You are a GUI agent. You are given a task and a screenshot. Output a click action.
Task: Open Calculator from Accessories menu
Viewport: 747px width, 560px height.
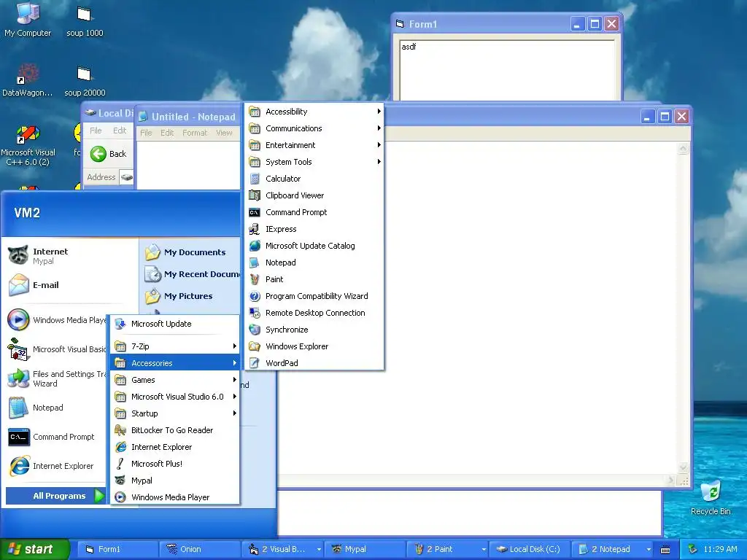click(x=314, y=179)
